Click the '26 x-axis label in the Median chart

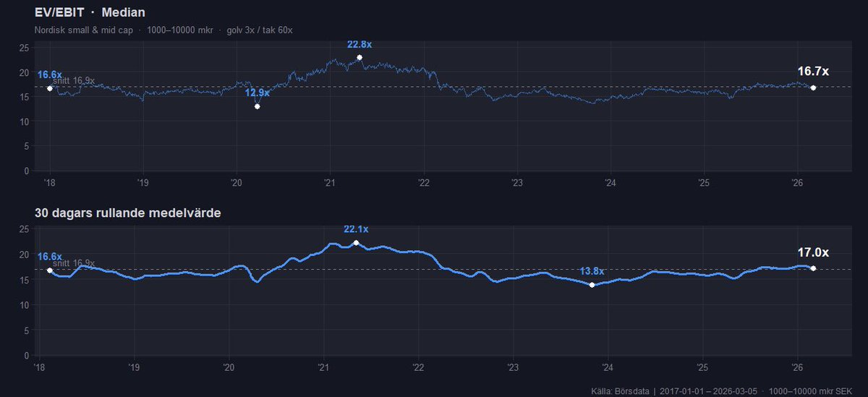click(797, 182)
